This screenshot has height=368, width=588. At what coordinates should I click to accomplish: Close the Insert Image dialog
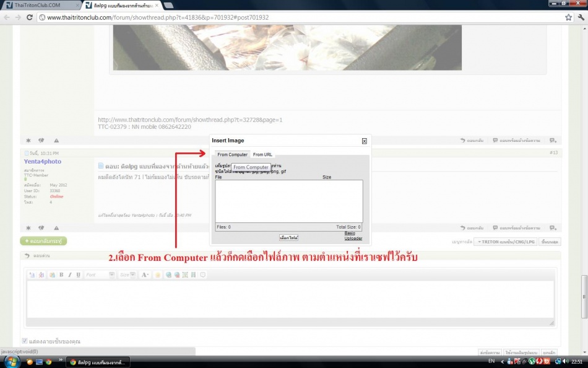(364, 141)
